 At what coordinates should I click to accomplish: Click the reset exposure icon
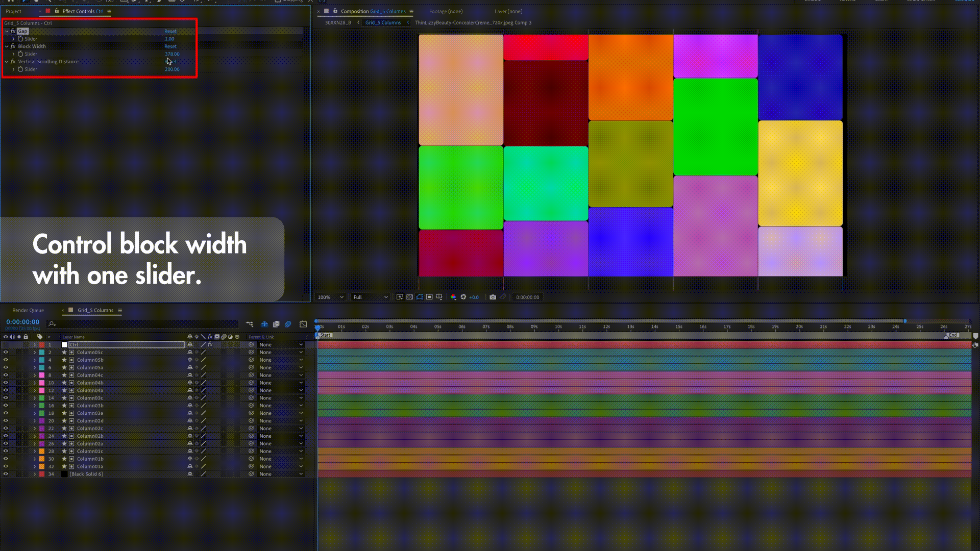point(463,297)
